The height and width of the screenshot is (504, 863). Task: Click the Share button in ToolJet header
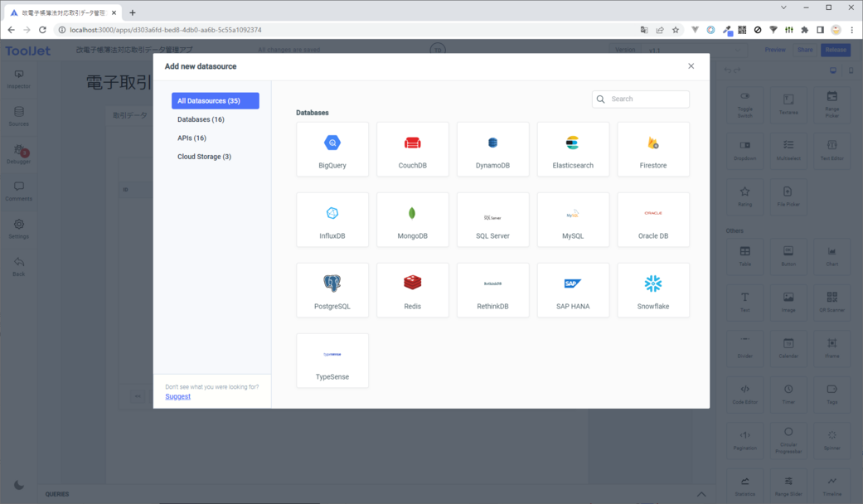tap(805, 50)
